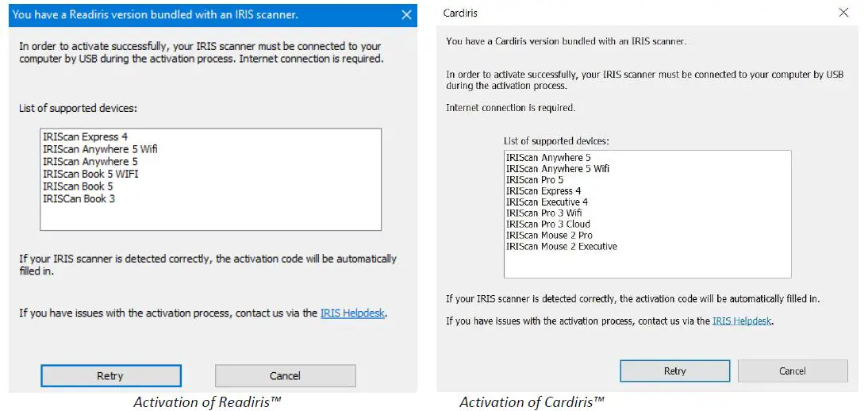Choose IRIScan Mouse 2 Executive device
Image resolution: width=868 pixels, height=411 pixels.
pyautogui.click(x=561, y=247)
